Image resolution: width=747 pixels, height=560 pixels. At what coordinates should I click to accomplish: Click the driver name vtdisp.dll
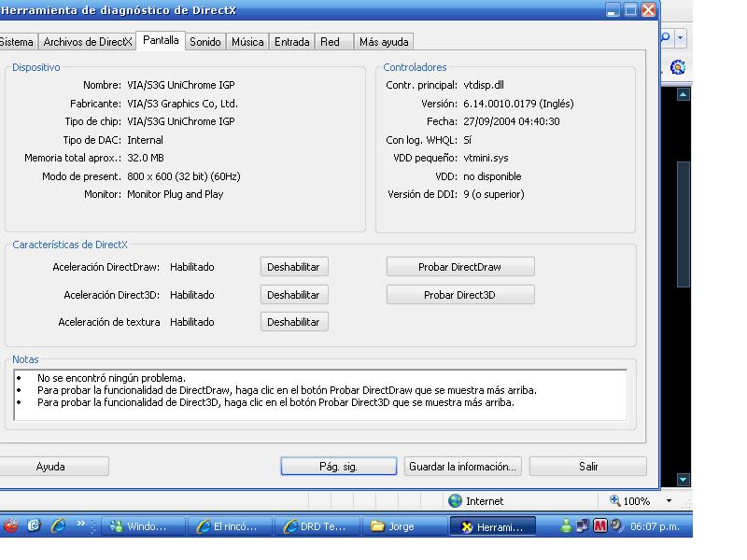click(484, 85)
